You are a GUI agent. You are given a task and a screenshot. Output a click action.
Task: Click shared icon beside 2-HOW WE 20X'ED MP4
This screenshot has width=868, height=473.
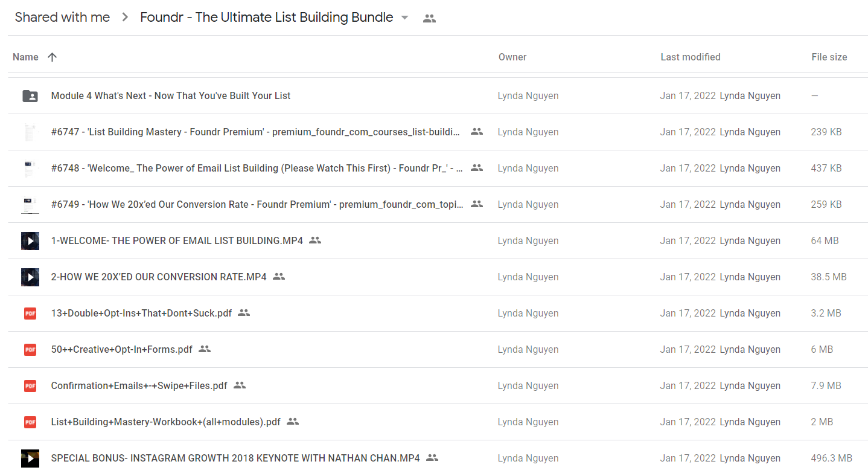[x=279, y=276]
